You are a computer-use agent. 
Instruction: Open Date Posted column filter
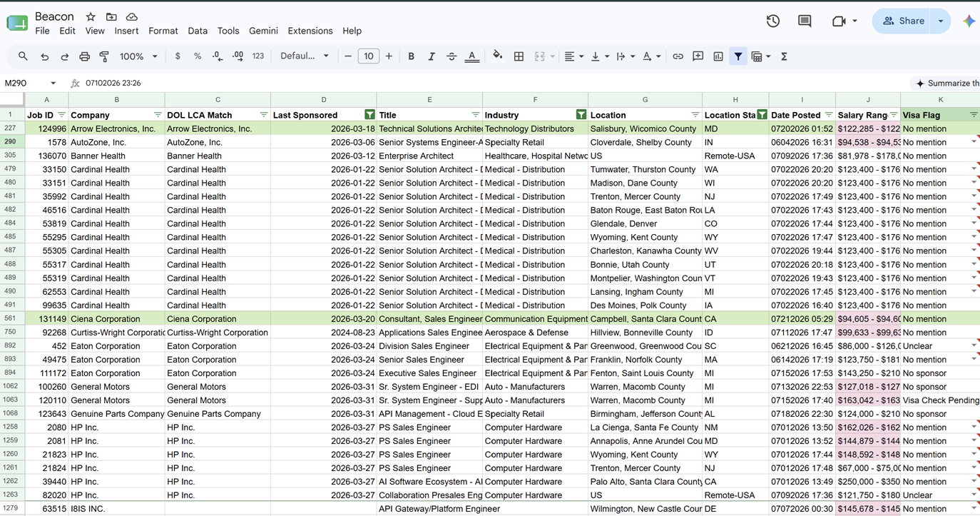[828, 115]
